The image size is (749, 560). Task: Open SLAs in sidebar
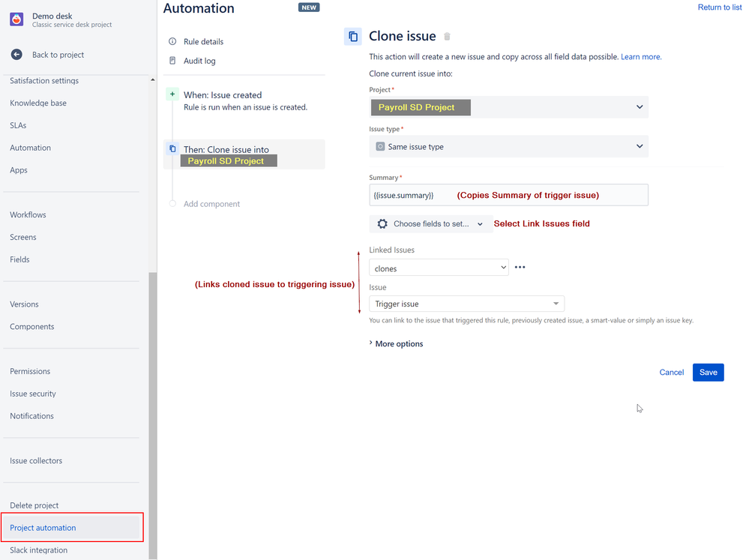click(18, 125)
